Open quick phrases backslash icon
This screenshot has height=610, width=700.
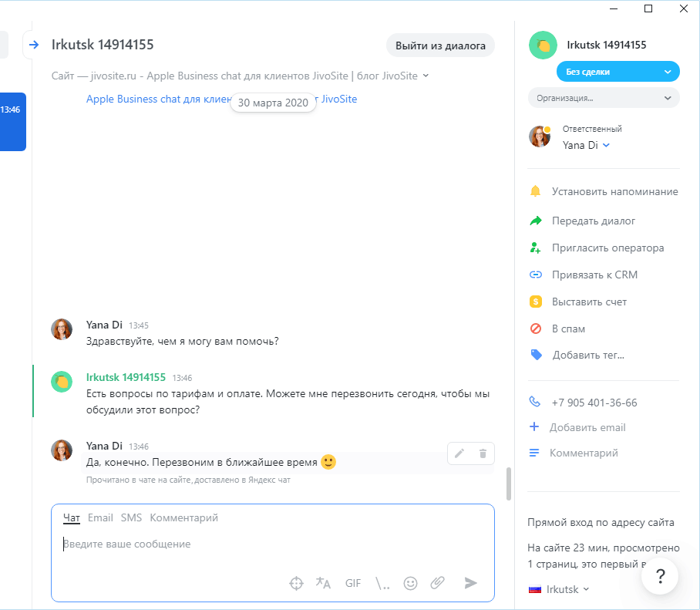382,583
